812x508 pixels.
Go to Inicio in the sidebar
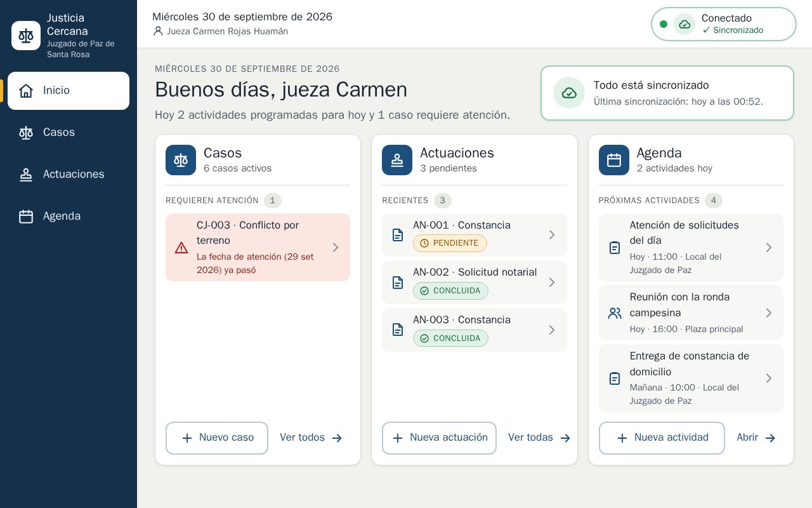[x=69, y=91]
